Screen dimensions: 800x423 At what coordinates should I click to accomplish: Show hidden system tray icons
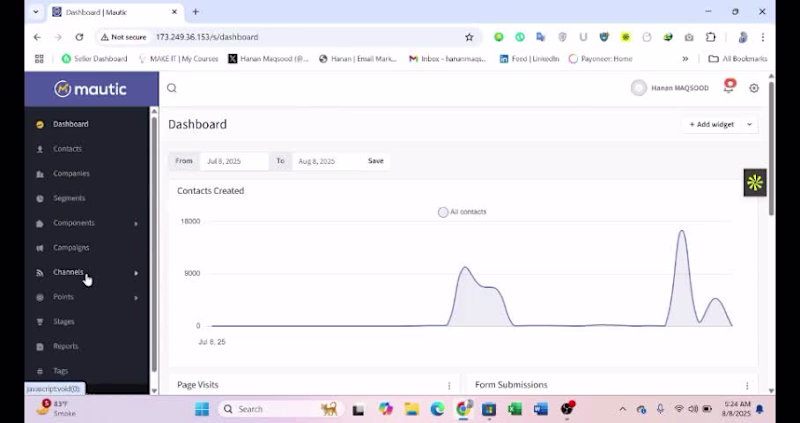pyautogui.click(x=622, y=409)
